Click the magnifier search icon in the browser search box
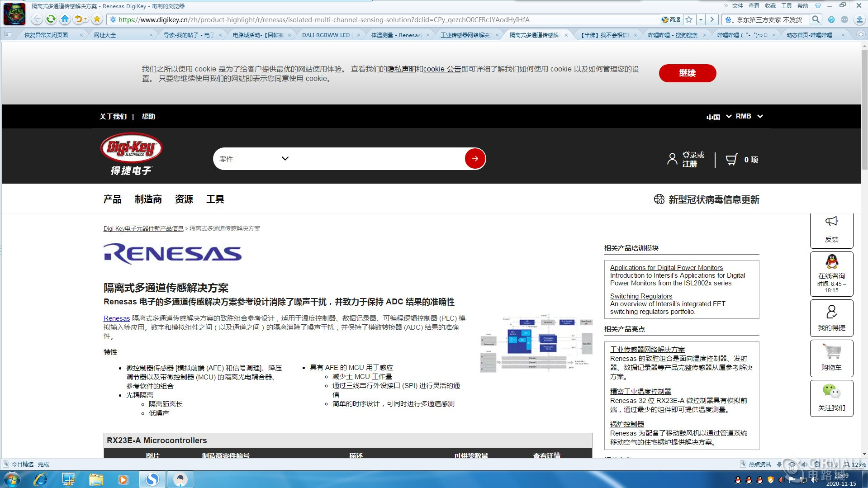This screenshot has width=868, height=488. (816, 19)
